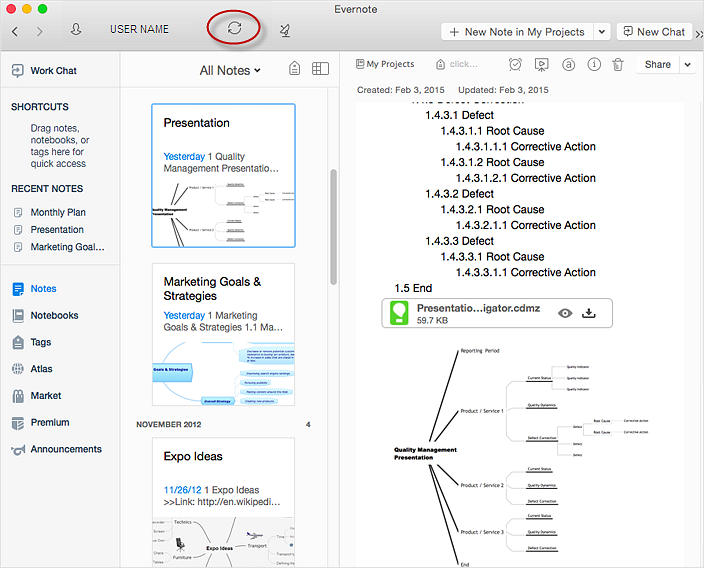This screenshot has height=568, width=704.
Task: Click My Projects notebook selector
Action: pos(385,64)
